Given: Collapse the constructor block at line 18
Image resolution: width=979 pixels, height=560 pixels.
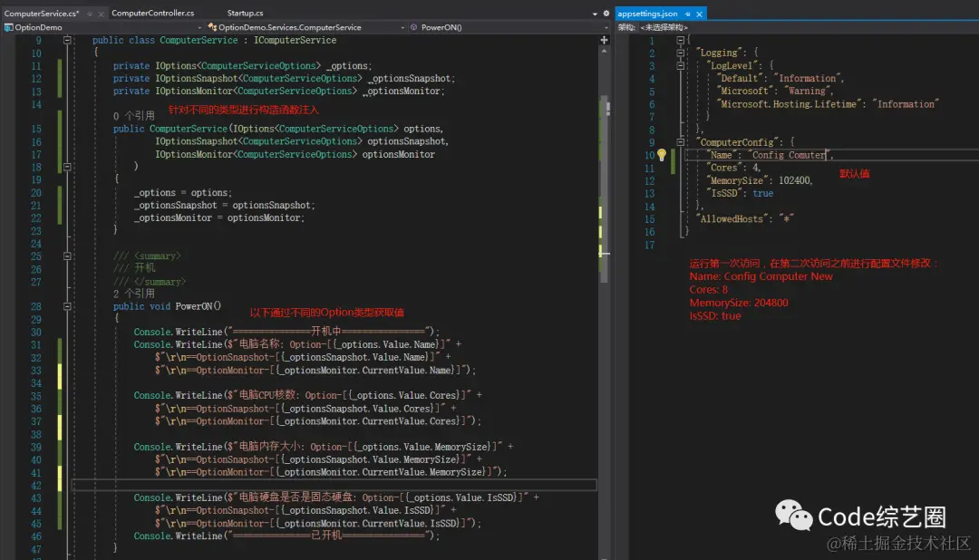Looking at the screenshot, I should coord(67,167).
